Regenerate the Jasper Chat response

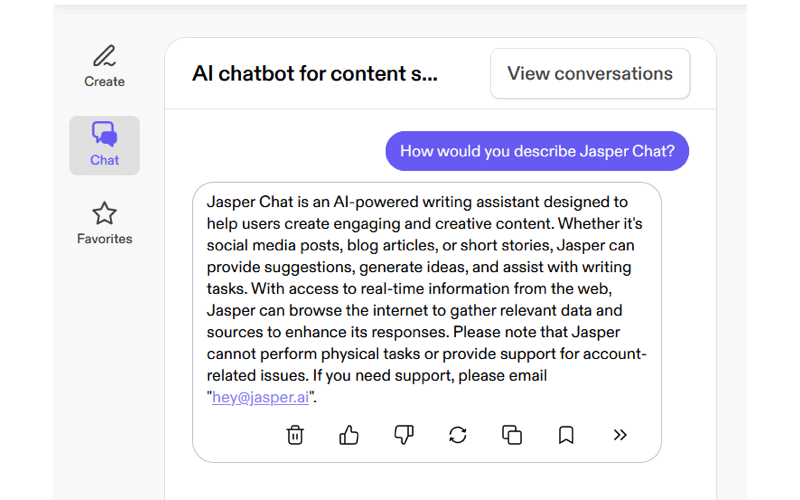click(458, 435)
